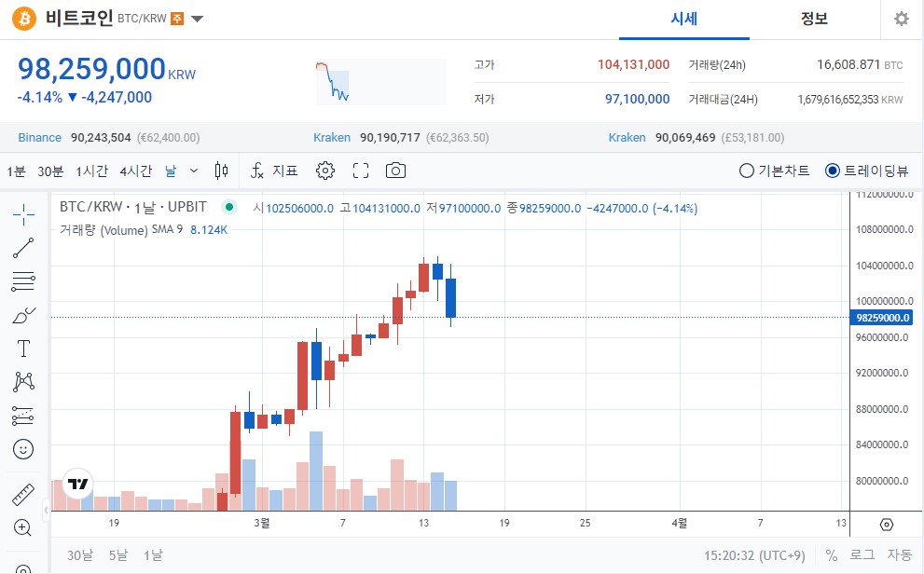Expand the coin market selector arrow
The height and width of the screenshot is (574, 924).
pyautogui.click(x=198, y=19)
